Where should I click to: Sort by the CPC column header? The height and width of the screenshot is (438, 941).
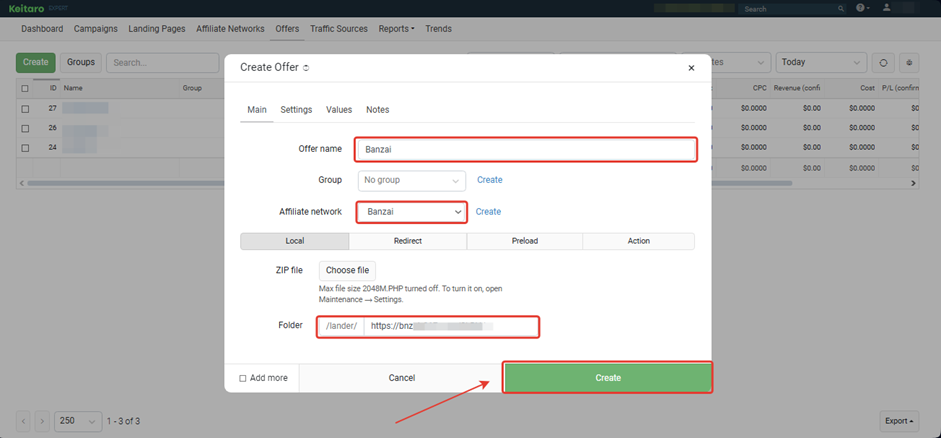tap(759, 88)
